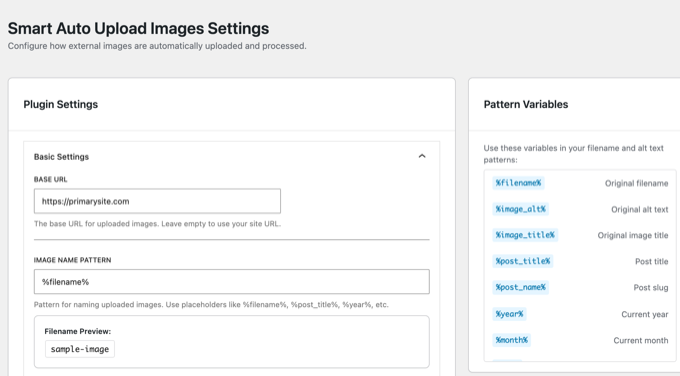Click the "Post slug" description
680x376 pixels.
pos(651,288)
